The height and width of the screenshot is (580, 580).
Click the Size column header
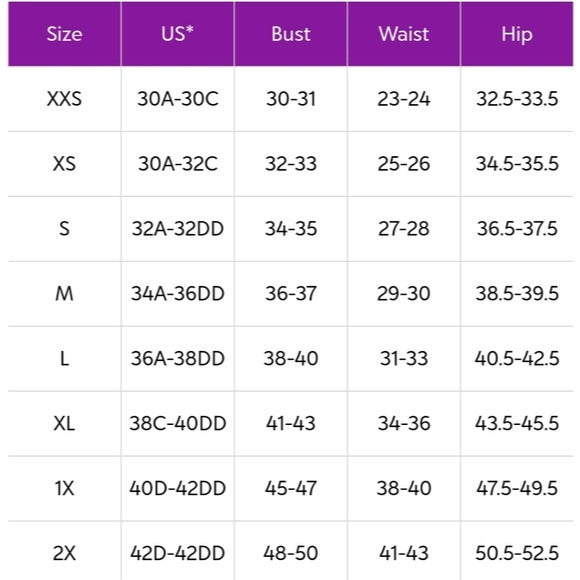(64, 34)
